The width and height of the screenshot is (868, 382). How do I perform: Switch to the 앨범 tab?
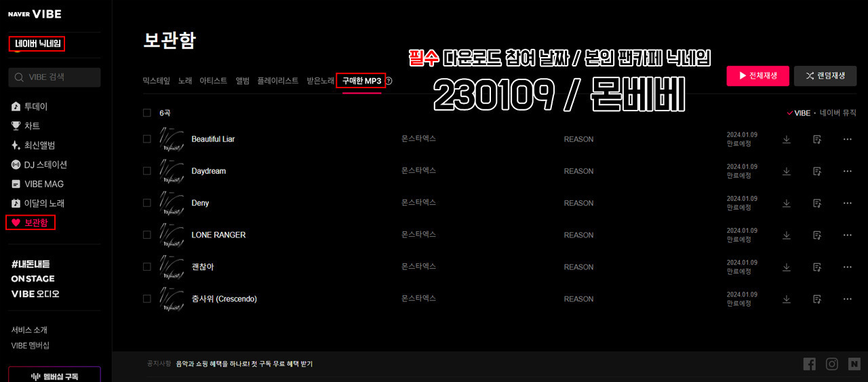pos(242,81)
